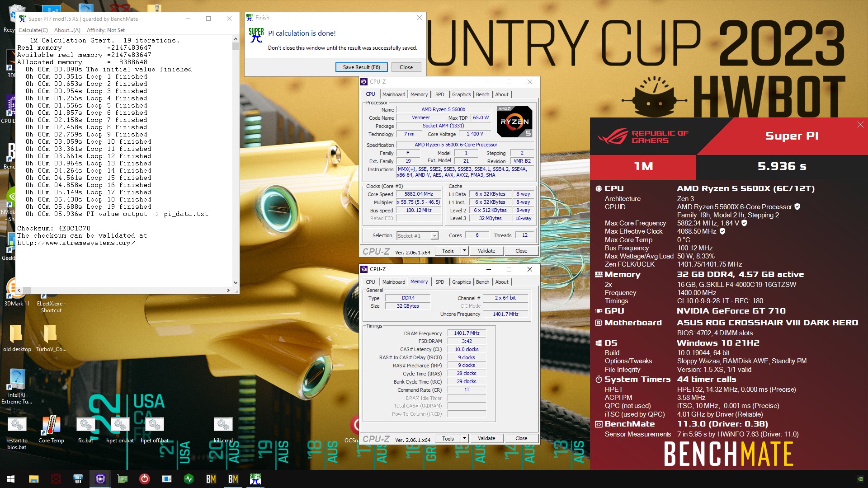Select restart to bios.bat desktop file

[x=17, y=433]
